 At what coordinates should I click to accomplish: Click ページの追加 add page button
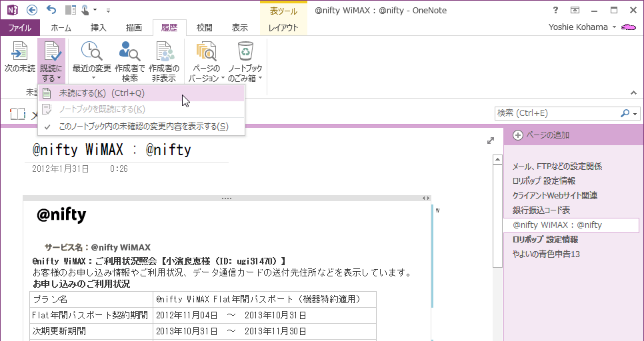541,135
